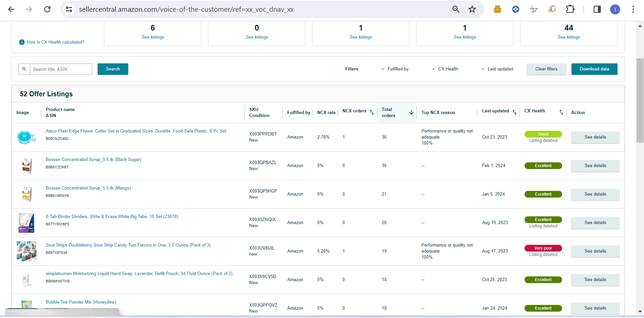Click the blue circular extension icon

click(516, 9)
